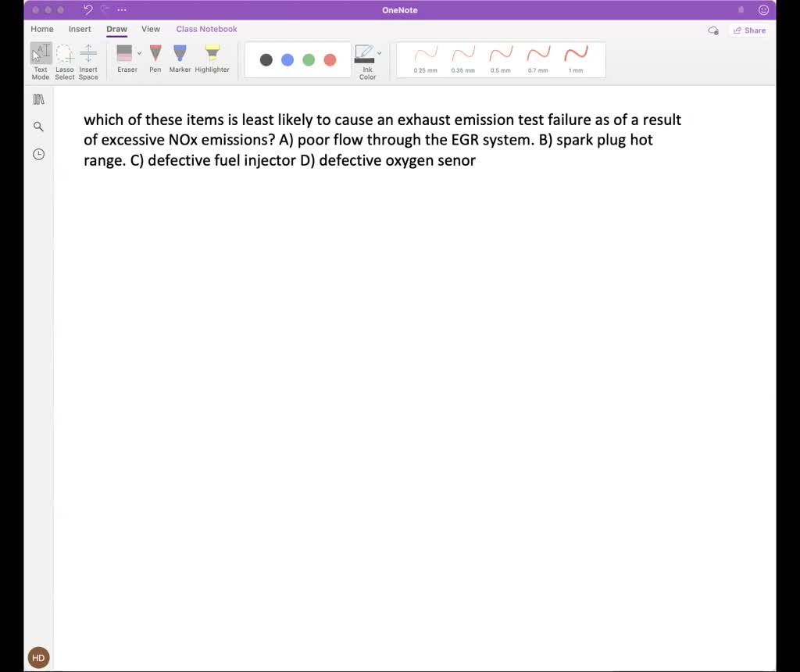The width and height of the screenshot is (800, 672).
Task: Activate Text Mode tool
Action: coord(41,61)
